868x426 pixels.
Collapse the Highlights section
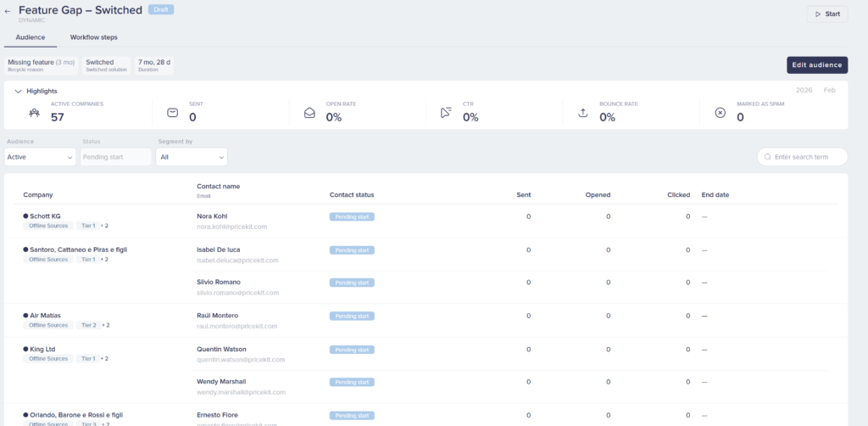18,91
